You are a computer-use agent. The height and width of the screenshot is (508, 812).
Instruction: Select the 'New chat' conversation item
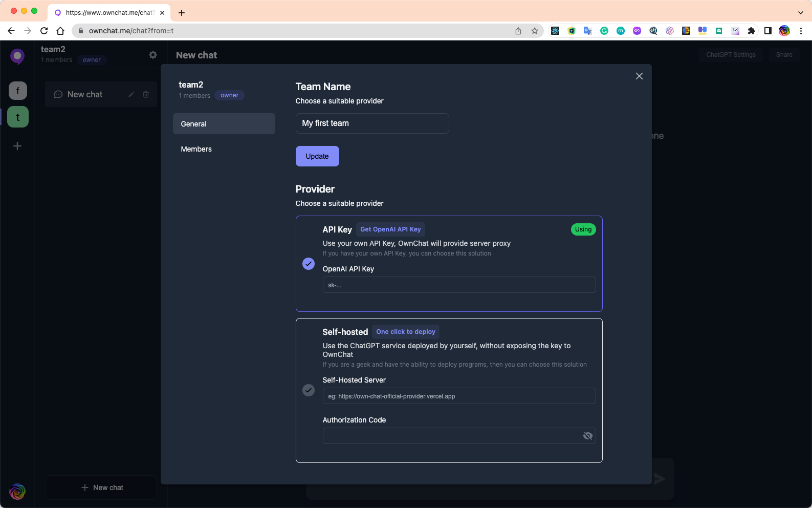[x=101, y=94]
